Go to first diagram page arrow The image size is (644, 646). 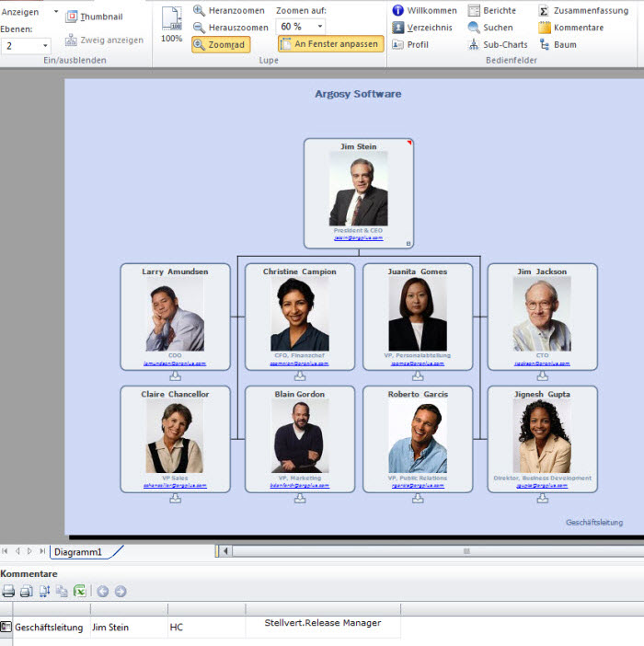click(5, 551)
